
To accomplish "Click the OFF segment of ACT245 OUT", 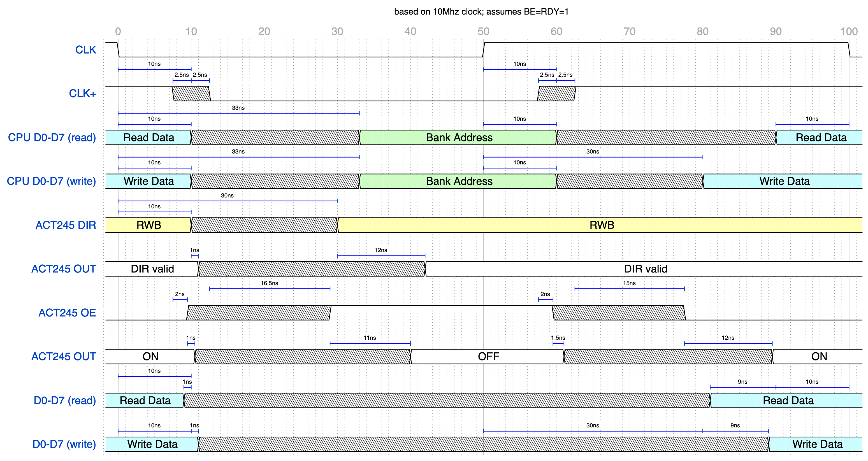I will (487, 357).
